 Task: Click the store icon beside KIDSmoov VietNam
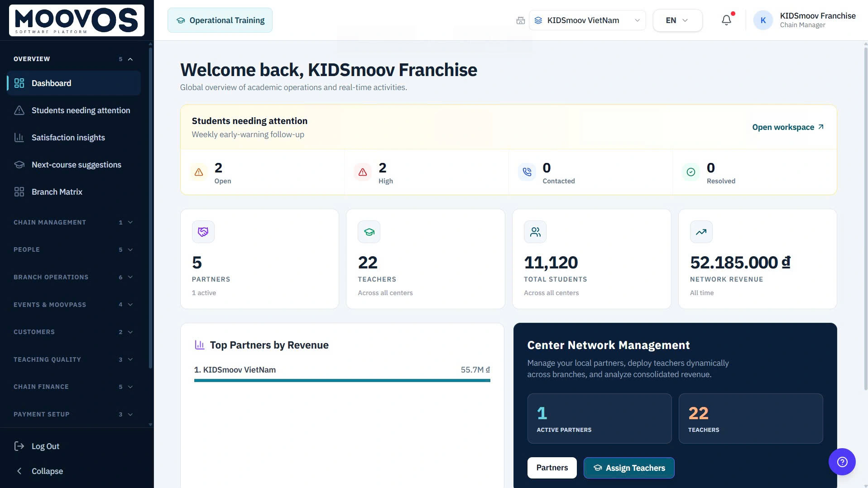click(x=521, y=20)
